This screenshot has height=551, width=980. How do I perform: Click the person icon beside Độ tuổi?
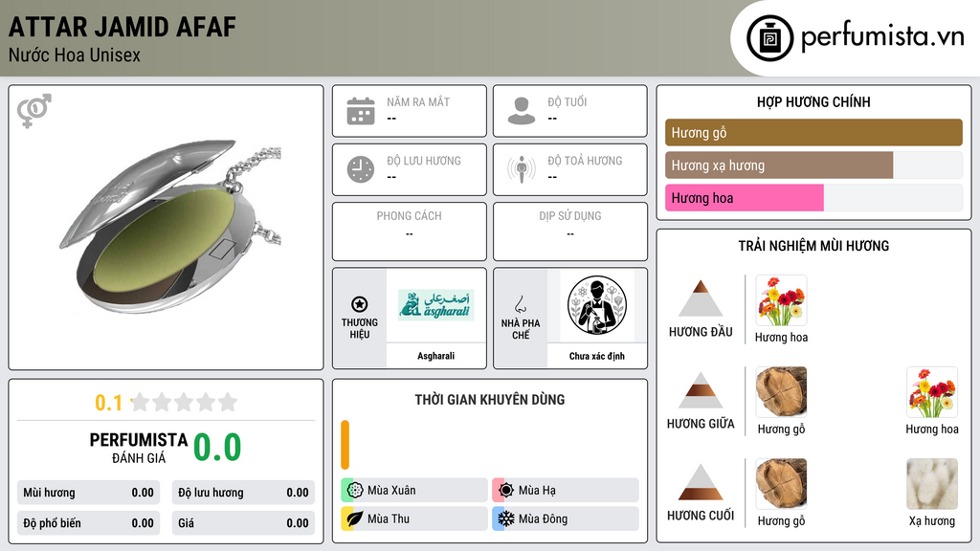click(522, 111)
